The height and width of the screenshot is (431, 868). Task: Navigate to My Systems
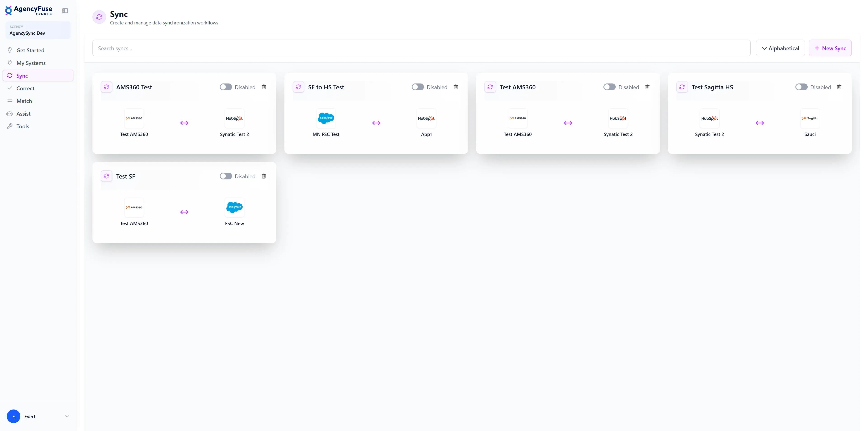tap(31, 63)
